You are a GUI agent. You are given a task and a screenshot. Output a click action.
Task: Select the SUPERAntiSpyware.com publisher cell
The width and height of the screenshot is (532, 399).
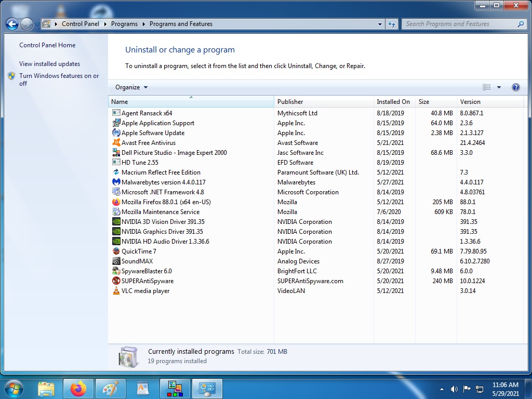tap(310, 281)
